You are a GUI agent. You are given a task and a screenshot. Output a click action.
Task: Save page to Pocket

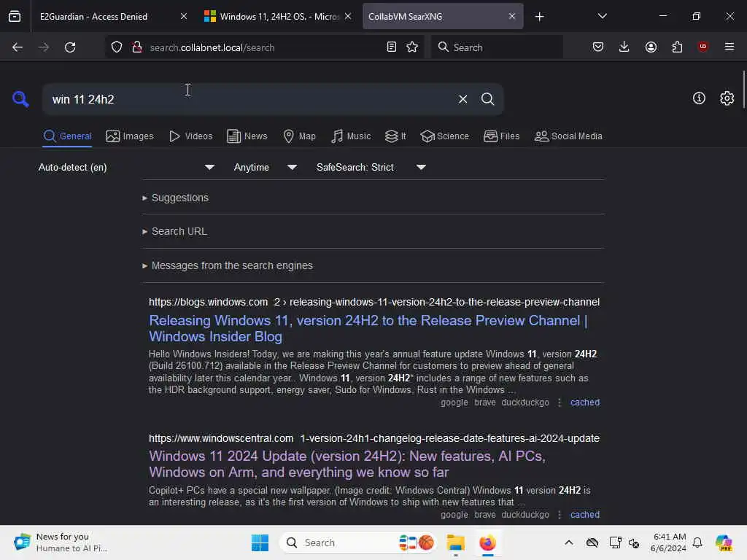pos(598,47)
